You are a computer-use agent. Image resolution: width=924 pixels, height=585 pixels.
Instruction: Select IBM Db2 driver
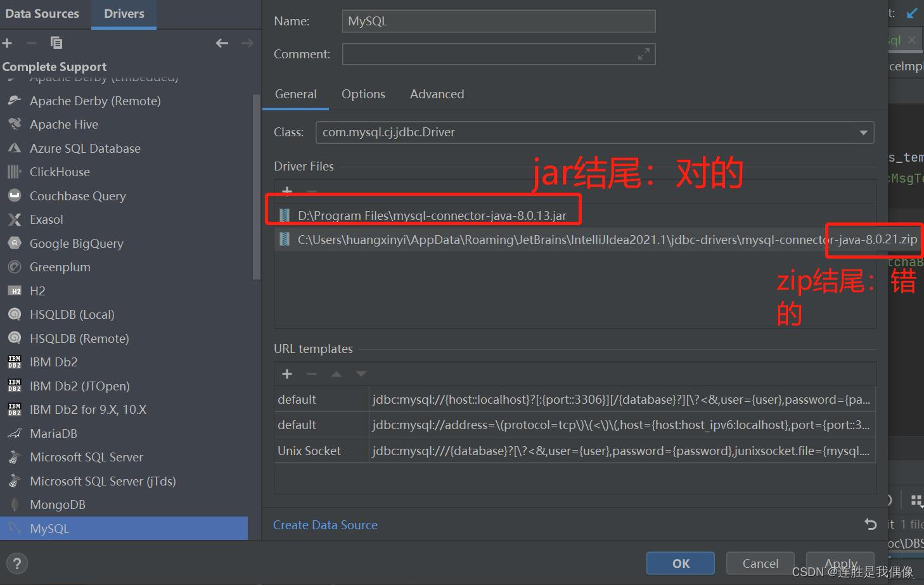click(x=124, y=362)
